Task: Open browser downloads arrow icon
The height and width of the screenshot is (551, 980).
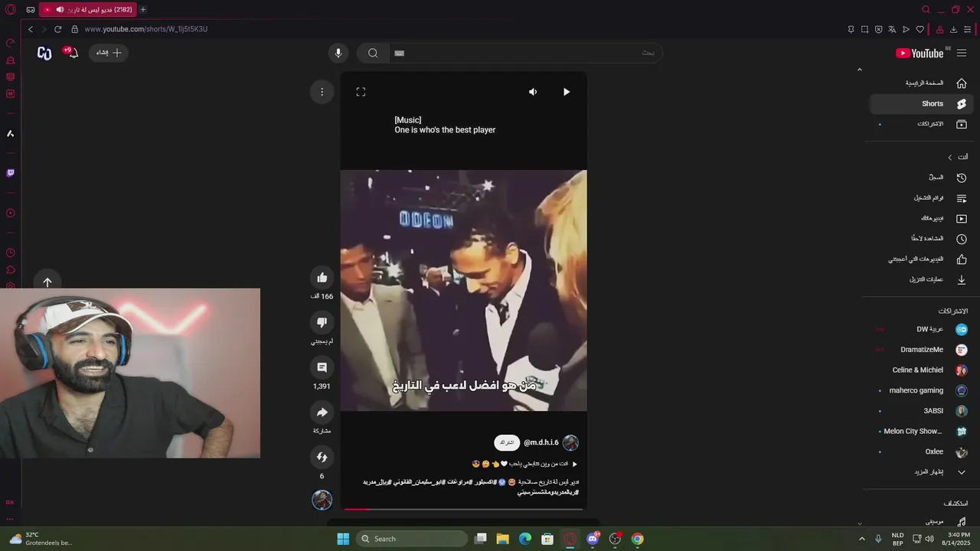Action: pyautogui.click(x=953, y=29)
